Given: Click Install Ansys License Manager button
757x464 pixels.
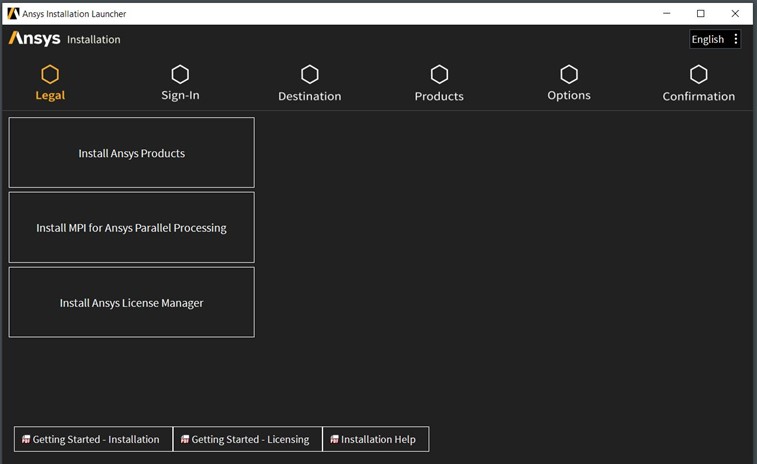Looking at the screenshot, I should [x=131, y=302].
